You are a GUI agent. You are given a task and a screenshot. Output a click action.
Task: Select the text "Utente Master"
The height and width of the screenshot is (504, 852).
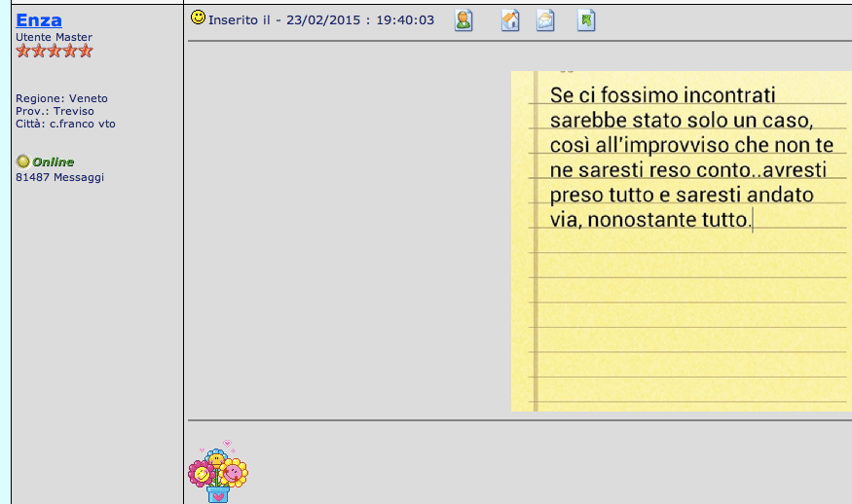[x=54, y=37]
